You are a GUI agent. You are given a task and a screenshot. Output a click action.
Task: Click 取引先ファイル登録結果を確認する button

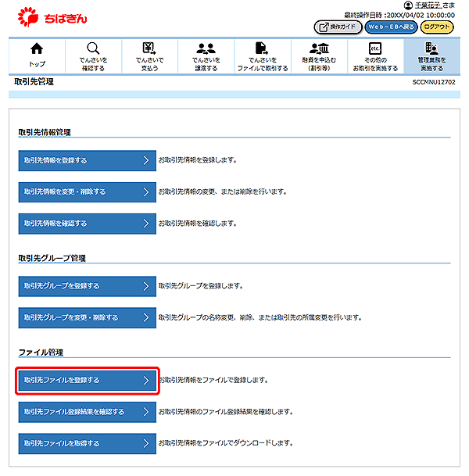tap(87, 412)
